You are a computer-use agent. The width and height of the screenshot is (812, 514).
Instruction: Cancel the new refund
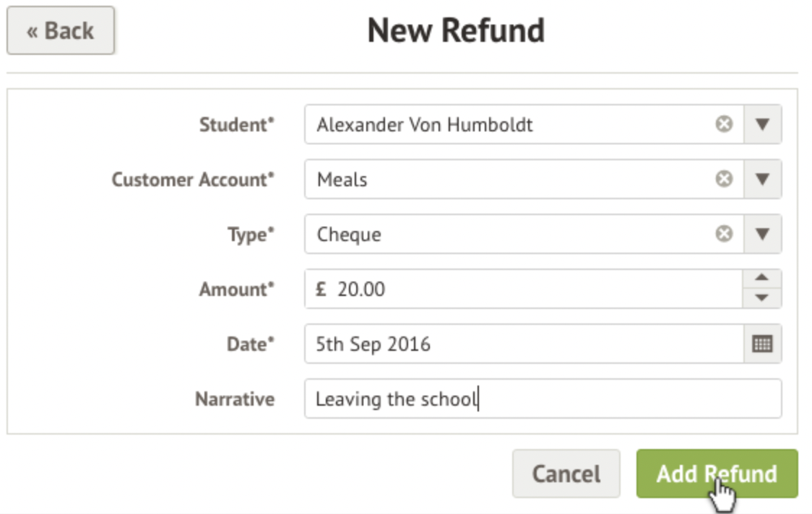point(566,474)
